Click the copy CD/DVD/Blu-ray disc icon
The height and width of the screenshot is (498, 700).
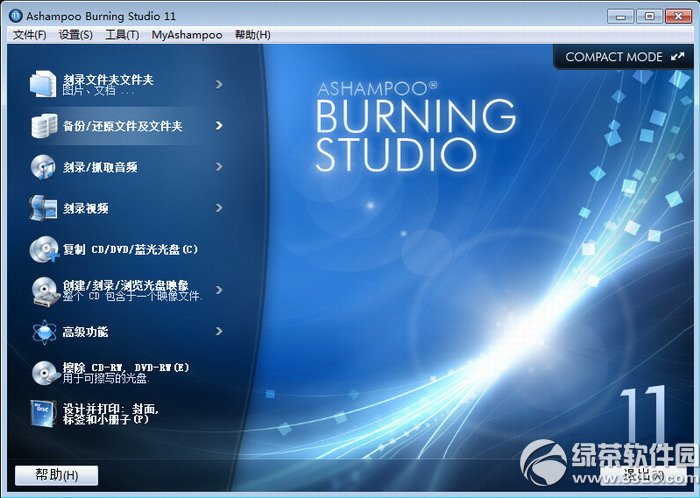click(44, 249)
